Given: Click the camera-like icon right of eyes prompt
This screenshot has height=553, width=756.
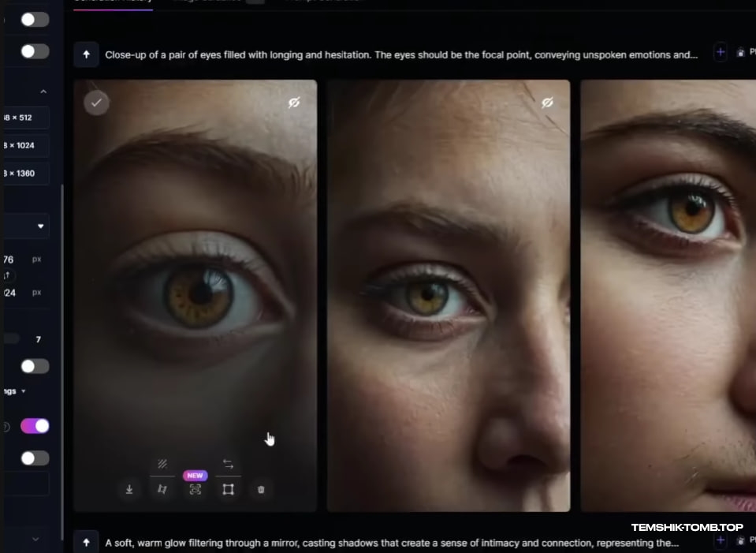Looking at the screenshot, I should coord(740,53).
